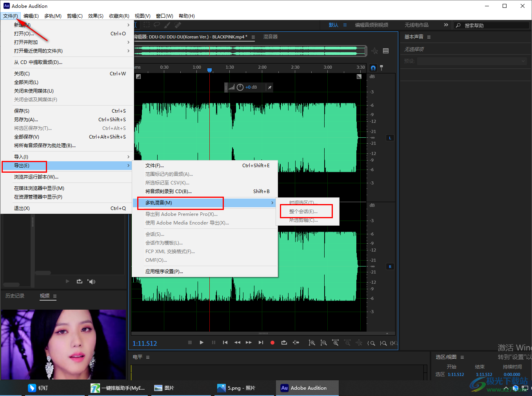Open the 帮助(H) menu
This screenshot has width=532, height=396.
pyautogui.click(x=187, y=16)
